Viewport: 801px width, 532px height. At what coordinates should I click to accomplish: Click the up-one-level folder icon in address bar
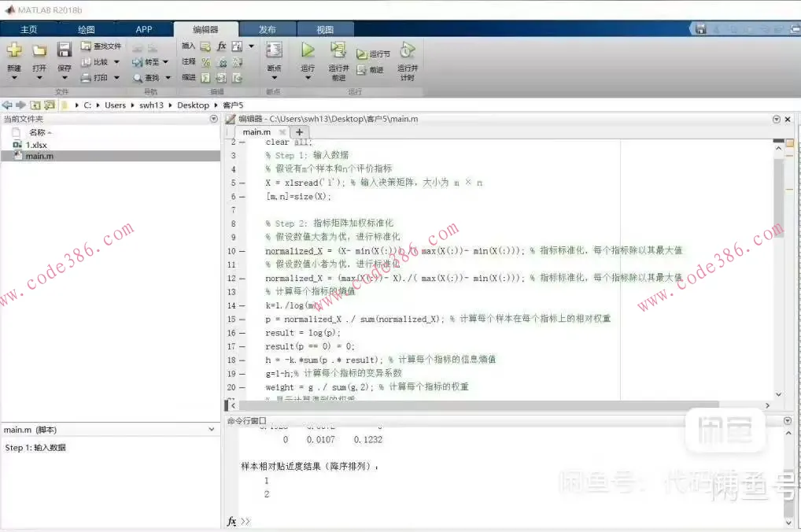point(35,105)
